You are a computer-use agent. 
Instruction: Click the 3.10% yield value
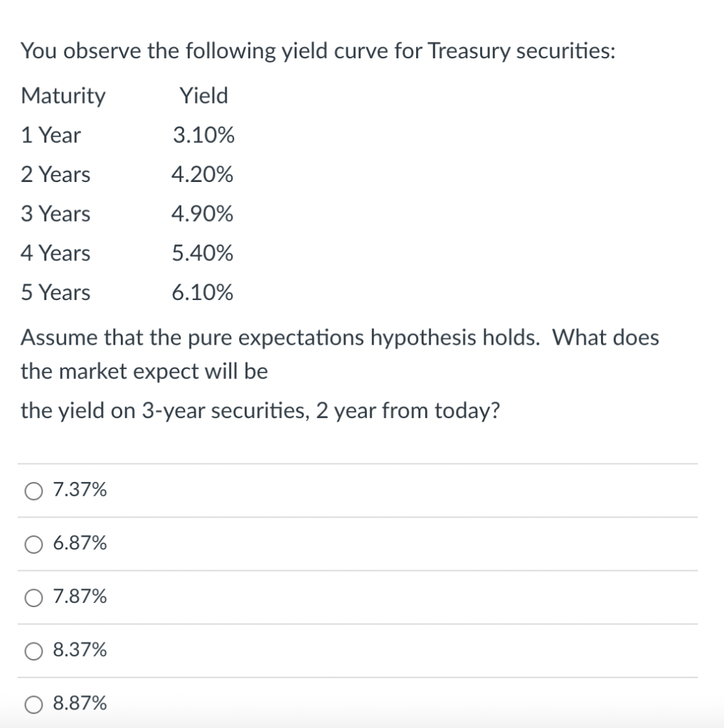(203, 135)
